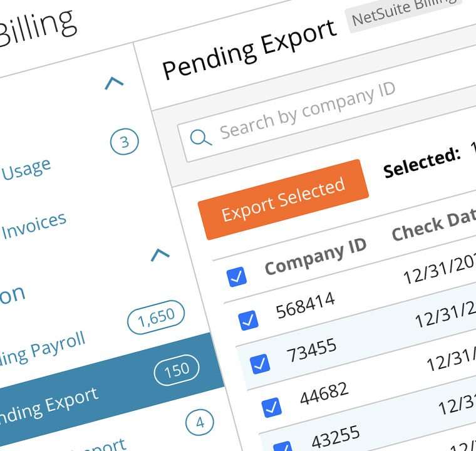Screen dimensions: 476x451
Task: Open the Invoices sidebar item
Action: coord(34,226)
